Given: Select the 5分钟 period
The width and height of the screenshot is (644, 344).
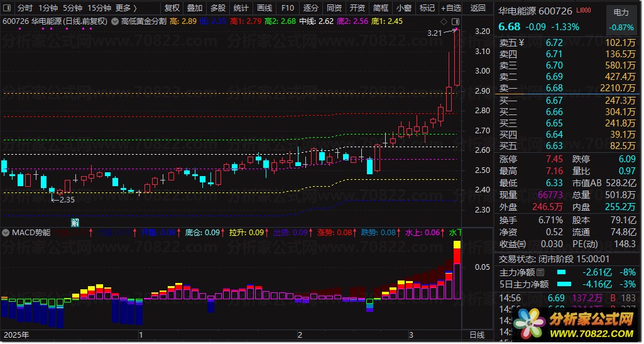Looking at the screenshot, I should pyautogui.click(x=73, y=8).
